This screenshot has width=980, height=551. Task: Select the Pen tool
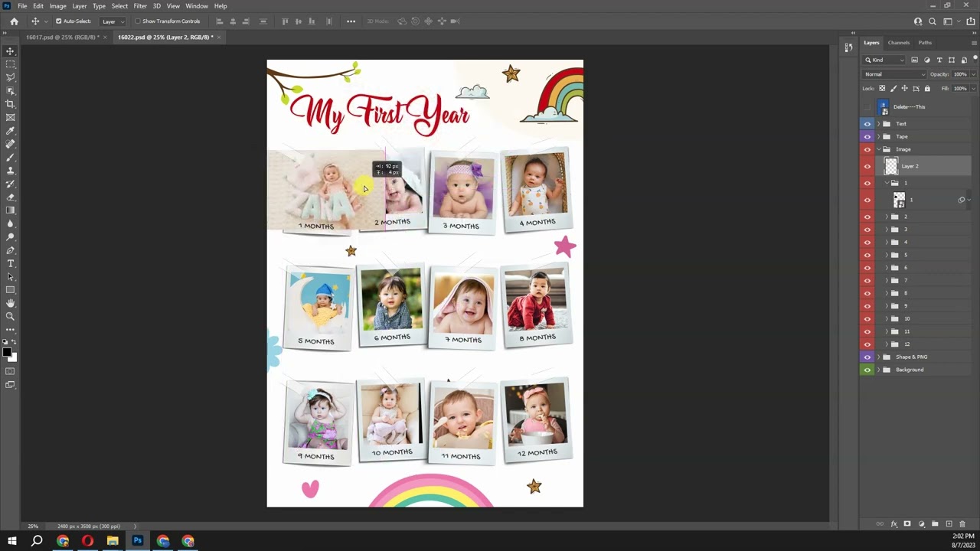(x=11, y=250)
